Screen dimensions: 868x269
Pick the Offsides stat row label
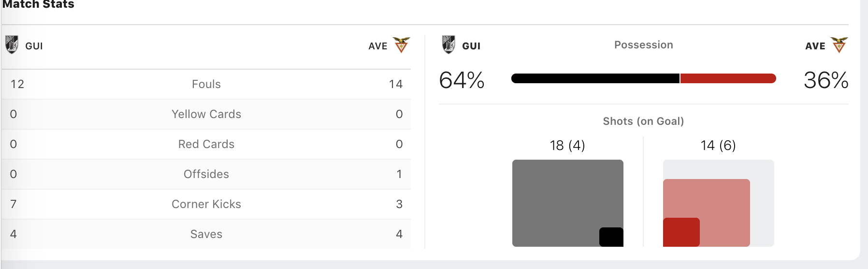pyautogui.click(x=206, y=174)
